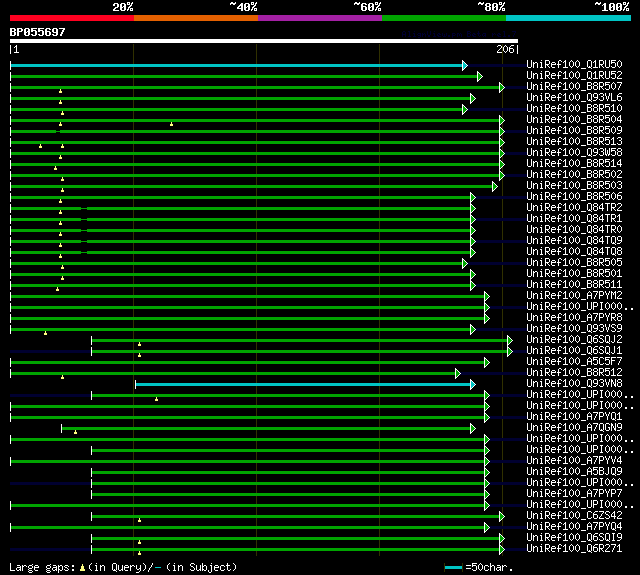The image size is (640, 575).
Task: Select the UniRef100_B8R503 label
Action: pyautogui.click(x=574, y=186)
